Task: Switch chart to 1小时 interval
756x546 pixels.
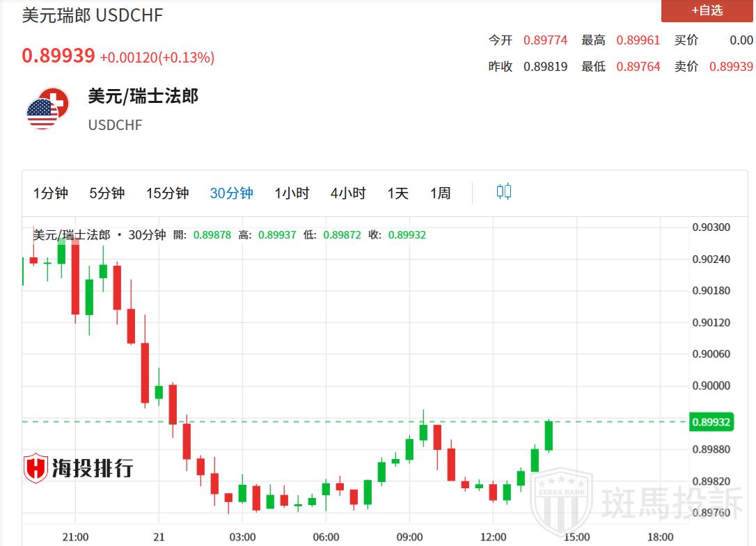Action: [x=292, y=193]
